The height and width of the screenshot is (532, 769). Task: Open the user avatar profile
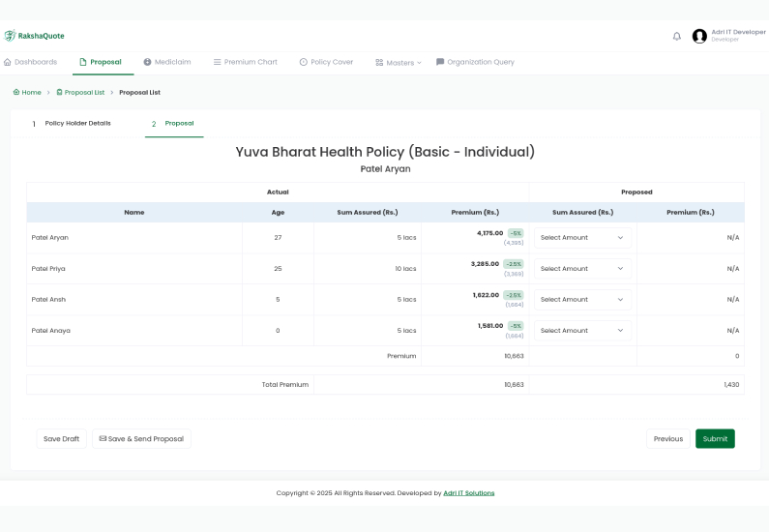pos(699,36)
